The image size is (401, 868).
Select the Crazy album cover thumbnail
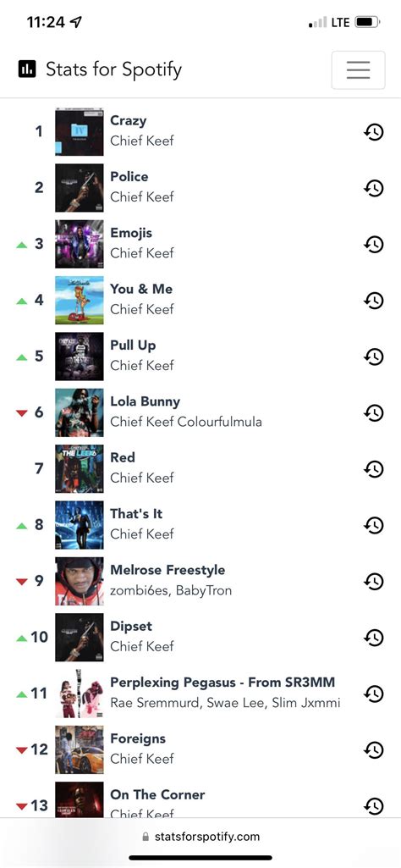coord(79,132)
